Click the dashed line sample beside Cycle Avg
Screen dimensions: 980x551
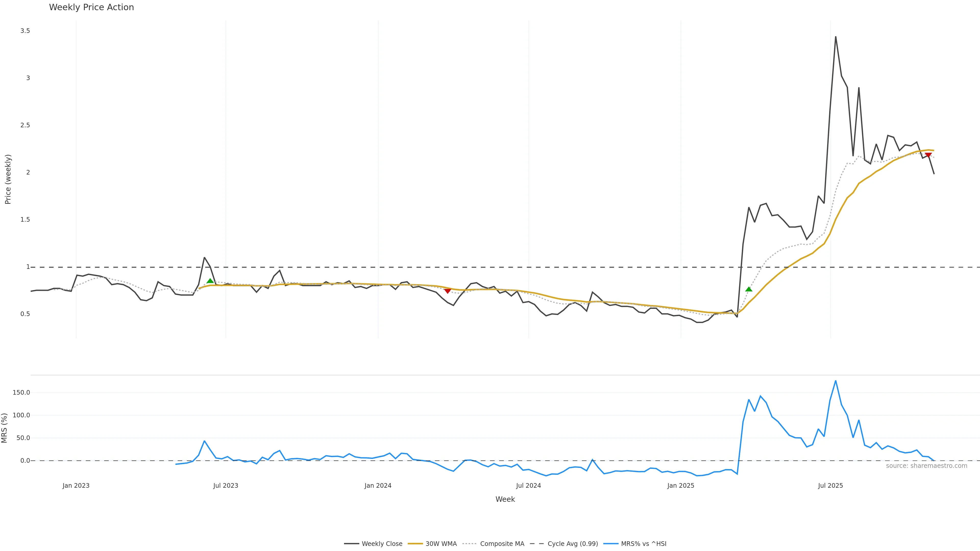(x=537, y=544)
